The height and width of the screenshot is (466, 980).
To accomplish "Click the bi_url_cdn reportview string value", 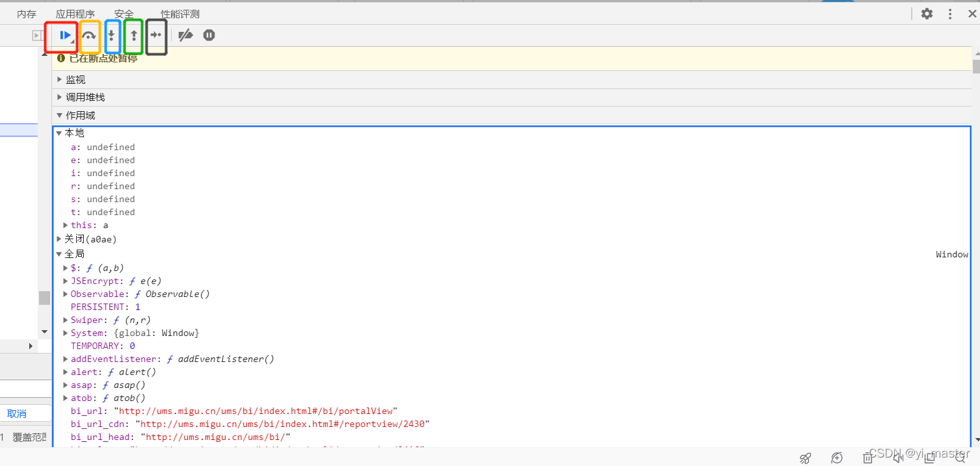I will click(x=283, y=424).
